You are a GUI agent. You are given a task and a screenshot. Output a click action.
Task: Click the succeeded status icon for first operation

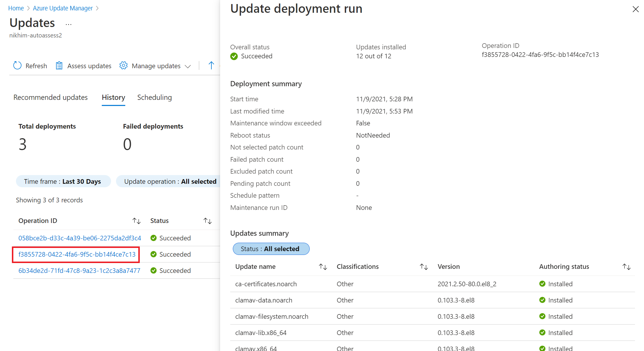tap(153, 238)
